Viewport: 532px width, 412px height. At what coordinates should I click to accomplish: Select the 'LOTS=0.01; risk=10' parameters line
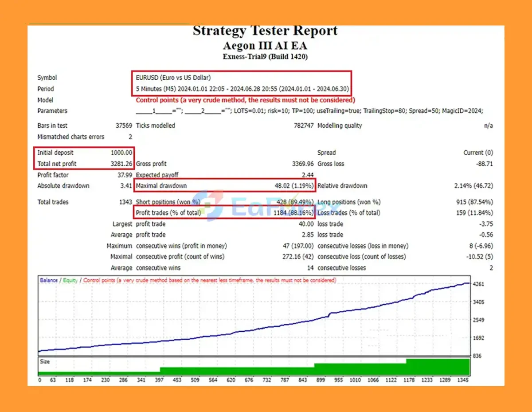pos(309,111)
